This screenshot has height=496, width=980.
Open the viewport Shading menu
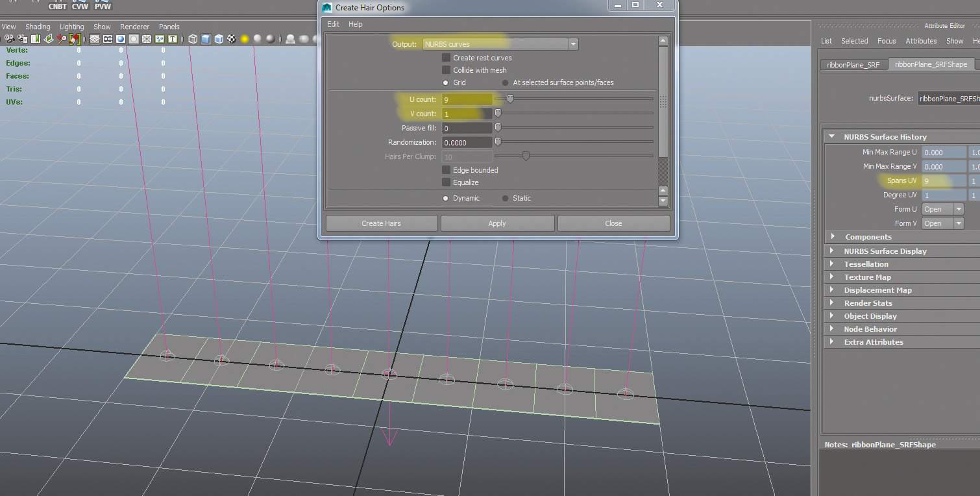pyautogui.click(x=38, y=27)
